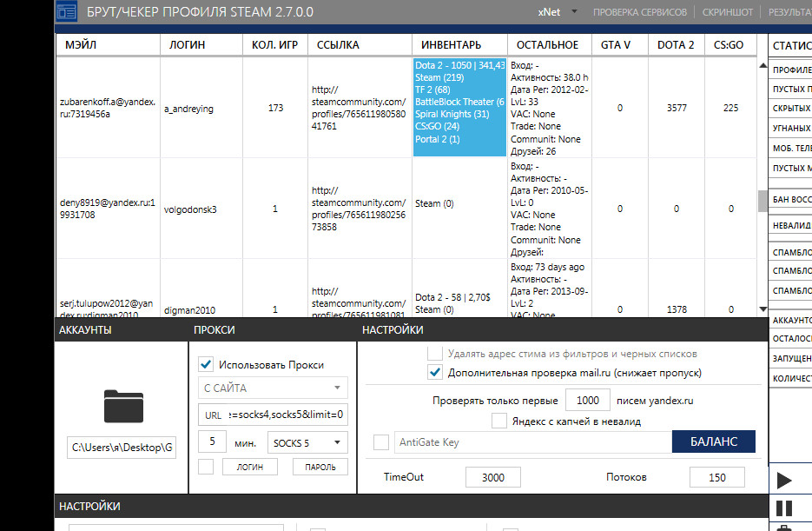Click the TimeOut field showing 3000
This screenshot has width=812, height=531.
[493, 477]
